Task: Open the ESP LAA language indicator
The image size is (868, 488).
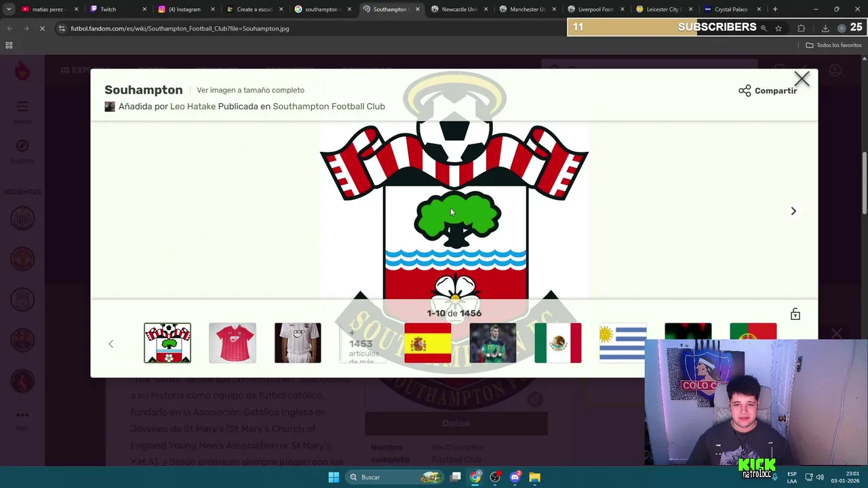Action: [792, 477]
